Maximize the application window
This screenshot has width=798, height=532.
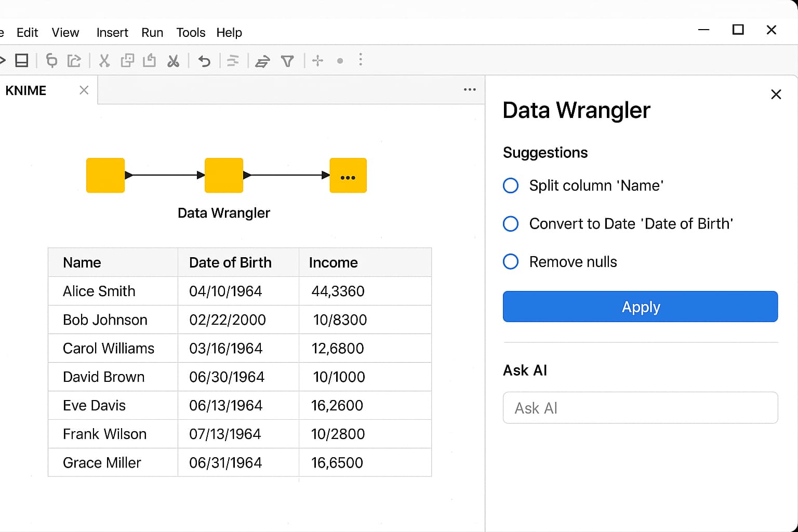pos(738,30)
